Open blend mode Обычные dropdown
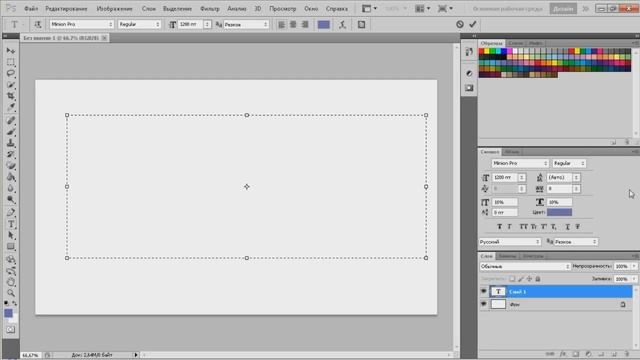Screen dimensions: 640x360 coord(525,266)
